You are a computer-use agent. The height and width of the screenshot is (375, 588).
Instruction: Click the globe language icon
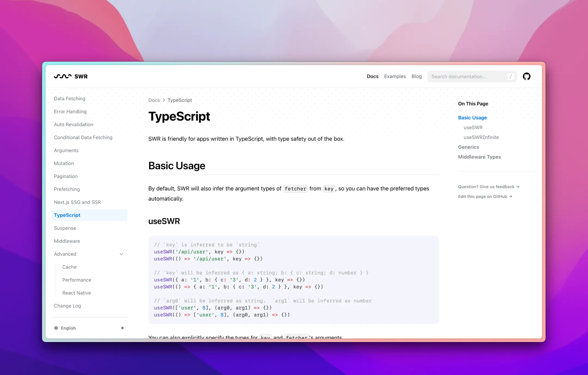point(56,328)
